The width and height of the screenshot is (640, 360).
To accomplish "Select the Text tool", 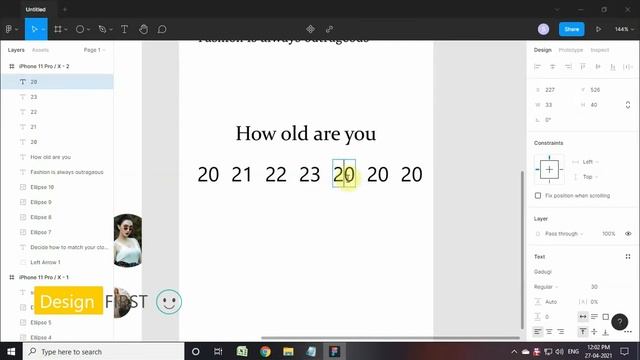I will coord(124,29).
